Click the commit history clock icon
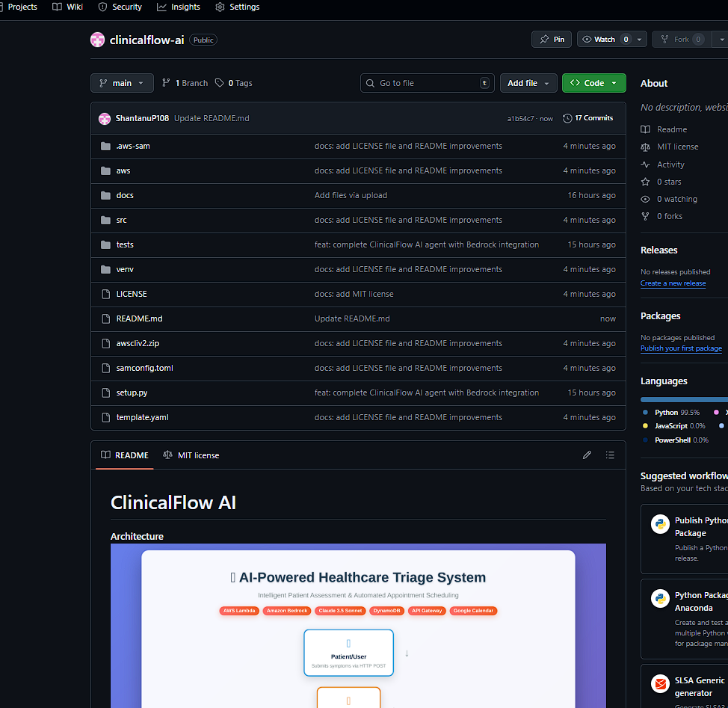 pyautogui.click(x=567, y=118)
